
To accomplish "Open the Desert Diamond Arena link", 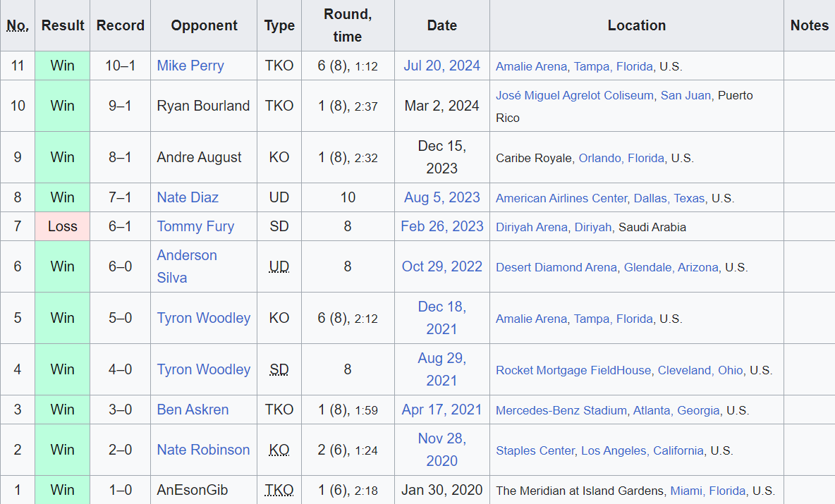I will 556,268.
